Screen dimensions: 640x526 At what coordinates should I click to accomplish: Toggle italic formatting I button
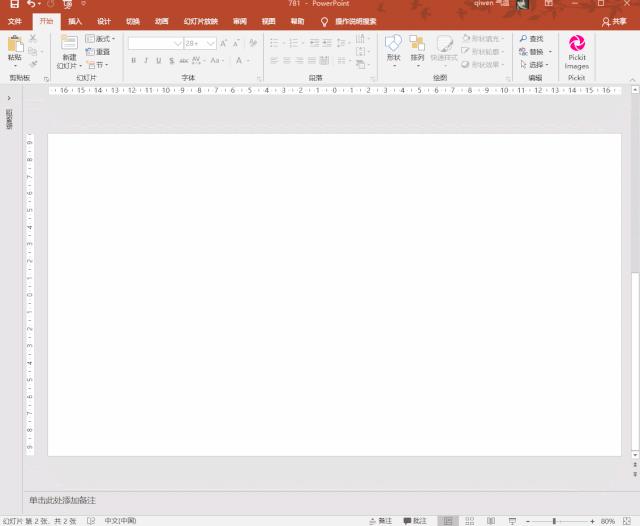pos(146,61)
